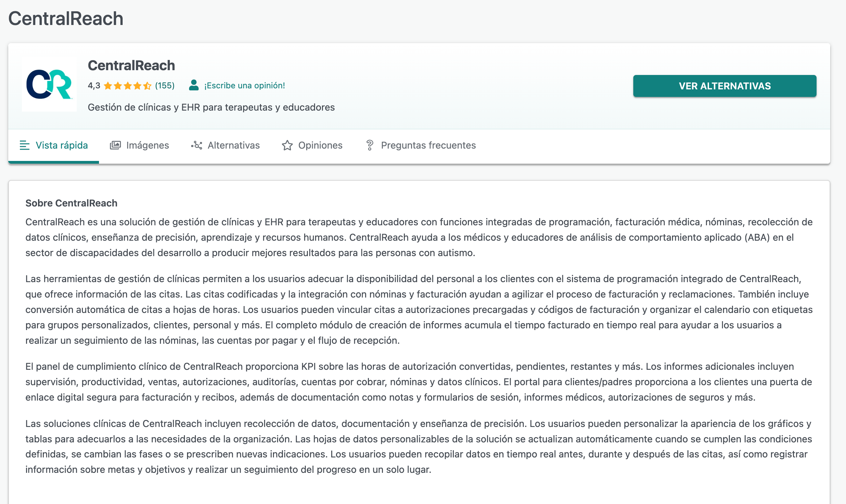Screen dimensions: 846x504
Task: Click the user profile icon beside review link
Action: (194, 85)
